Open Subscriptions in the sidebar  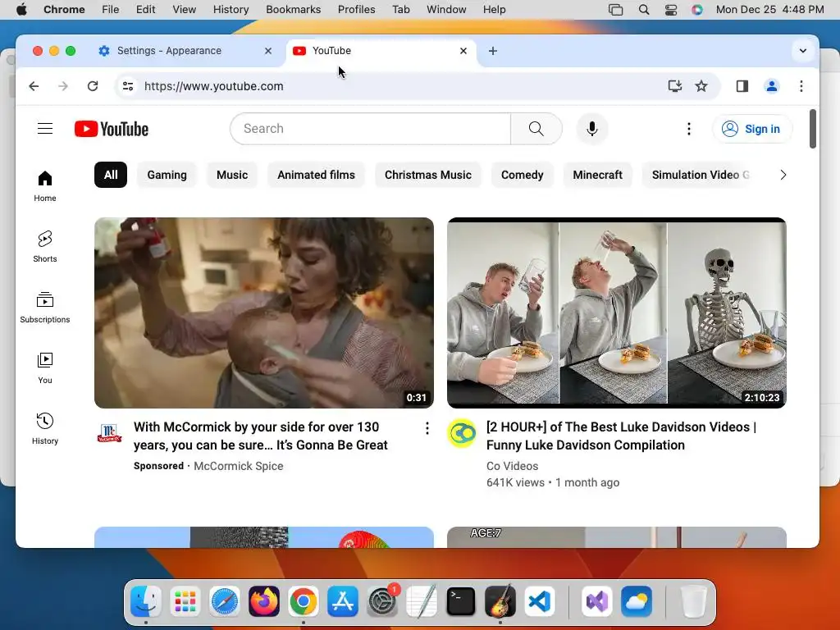pos(45,307)
